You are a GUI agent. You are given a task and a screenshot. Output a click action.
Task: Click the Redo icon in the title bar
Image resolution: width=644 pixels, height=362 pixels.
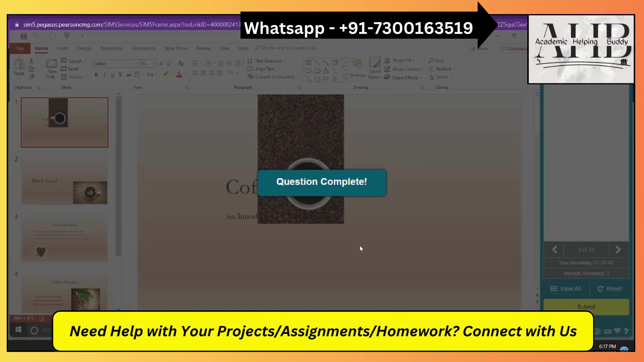52,36
